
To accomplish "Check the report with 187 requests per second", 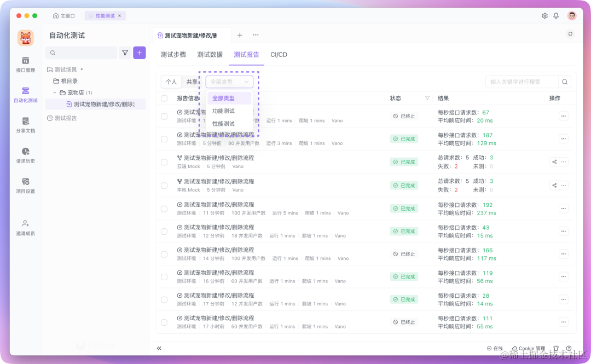I will (164, 139).
